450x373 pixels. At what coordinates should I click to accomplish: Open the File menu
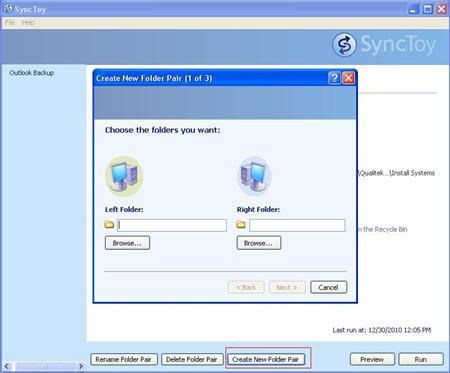pyautogui.click(x=10, y=22)
